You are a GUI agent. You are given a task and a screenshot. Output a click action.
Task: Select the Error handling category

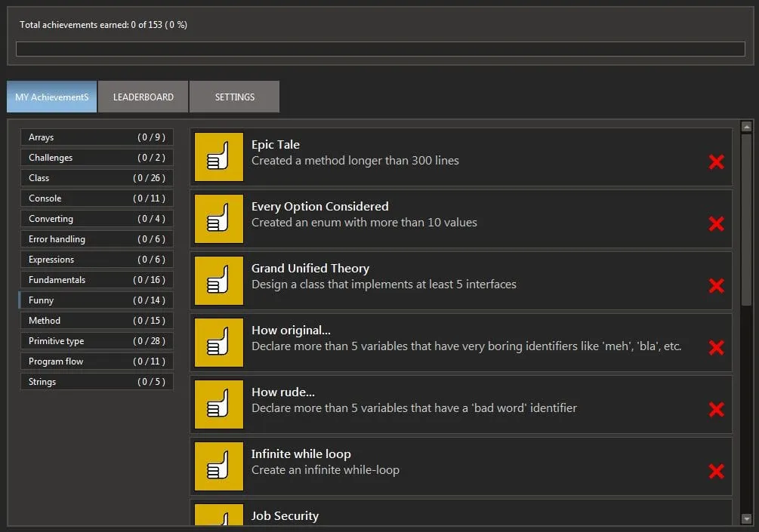pyautogui.click(x=97, y=239)
